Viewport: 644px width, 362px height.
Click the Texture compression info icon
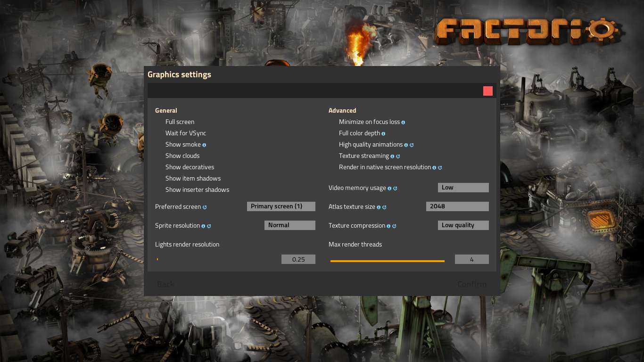(x=388, y=226)
